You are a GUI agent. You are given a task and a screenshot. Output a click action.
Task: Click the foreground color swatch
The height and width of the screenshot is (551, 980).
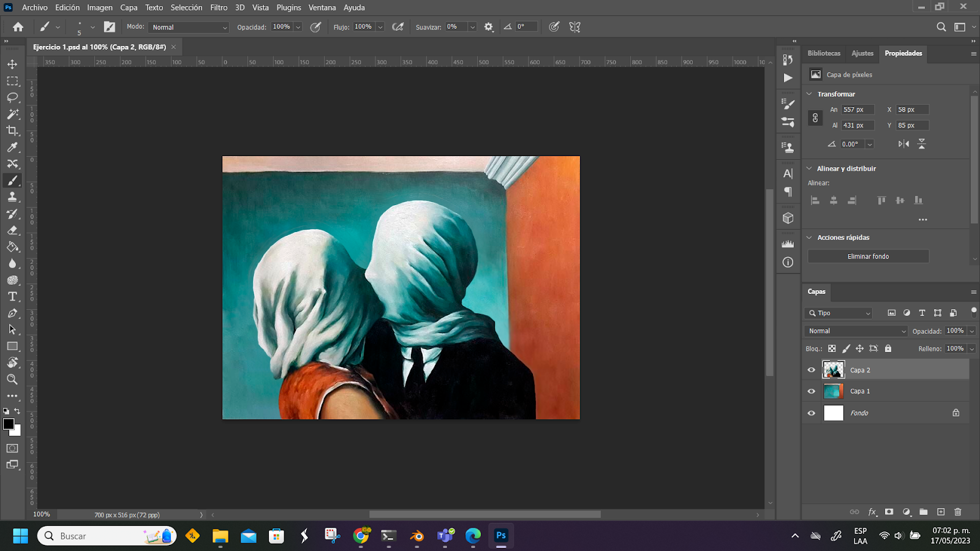coord(9,424)
